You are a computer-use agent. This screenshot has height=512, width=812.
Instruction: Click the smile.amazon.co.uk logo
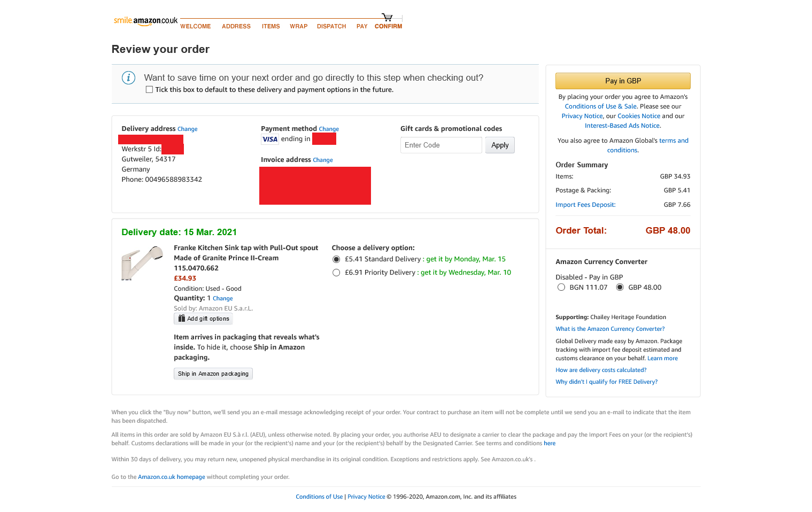tap(145, 21)
